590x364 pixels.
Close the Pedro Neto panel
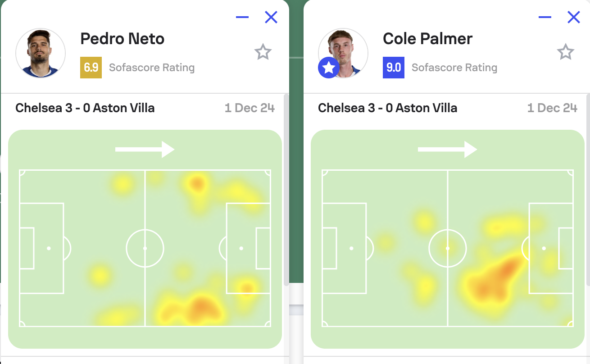click(x=271, y=17)
